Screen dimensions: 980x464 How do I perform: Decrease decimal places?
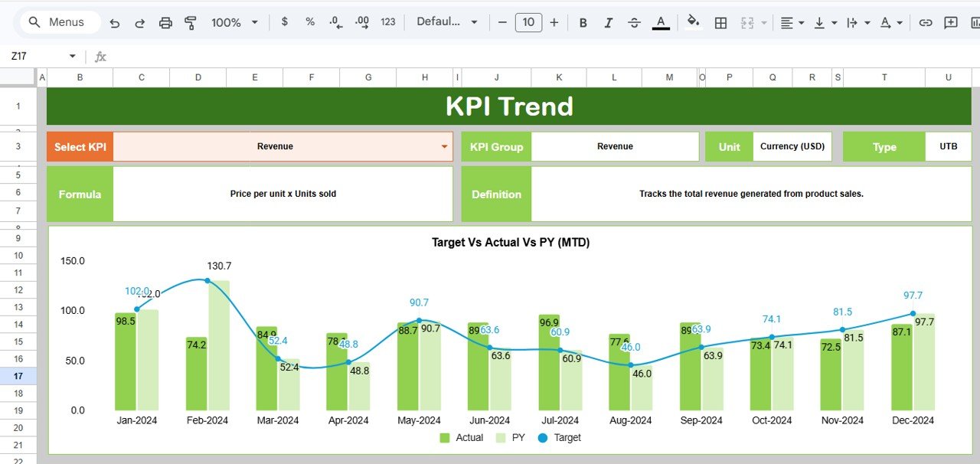click(x=335, y=22)
